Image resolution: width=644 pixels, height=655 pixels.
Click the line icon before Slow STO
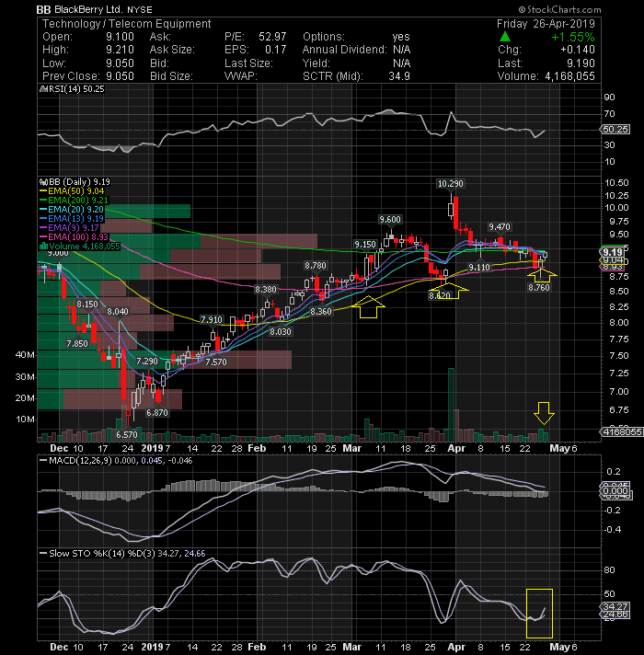click(x=43, y=553)
